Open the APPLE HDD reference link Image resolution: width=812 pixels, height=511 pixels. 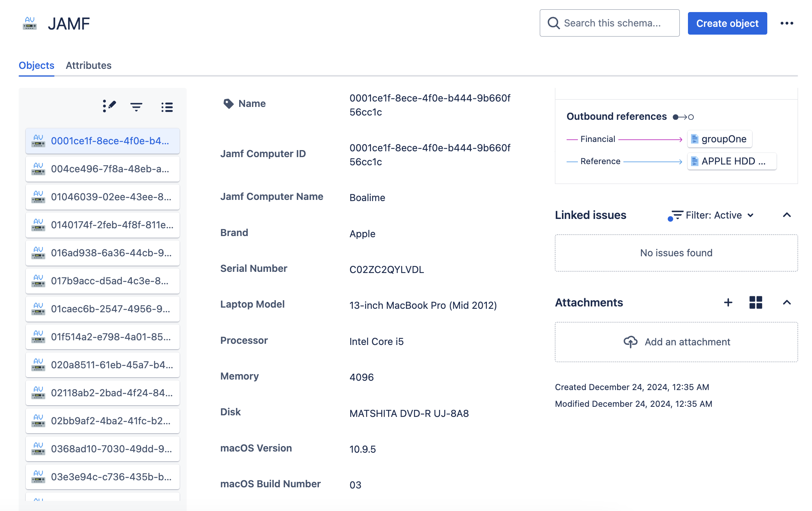pos(731,161)
